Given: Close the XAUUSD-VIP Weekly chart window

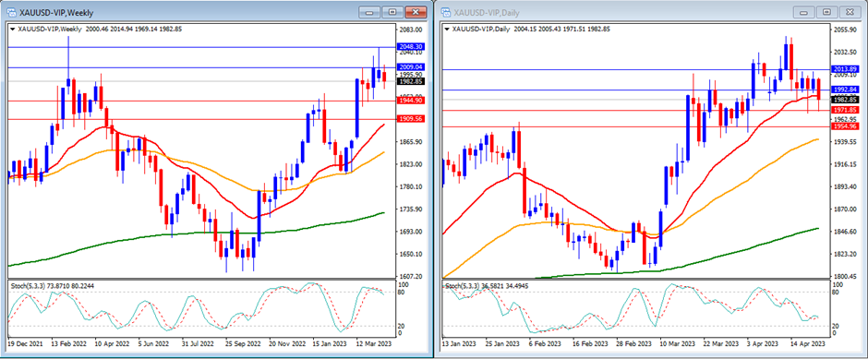Looking at the screenshot, I should (x=416, y=12).
